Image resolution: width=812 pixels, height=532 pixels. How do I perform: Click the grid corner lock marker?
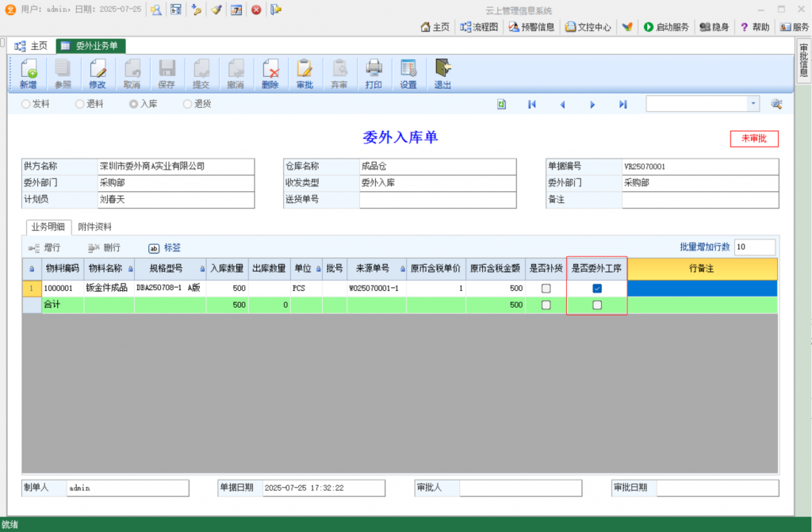(x=32, y=269)
